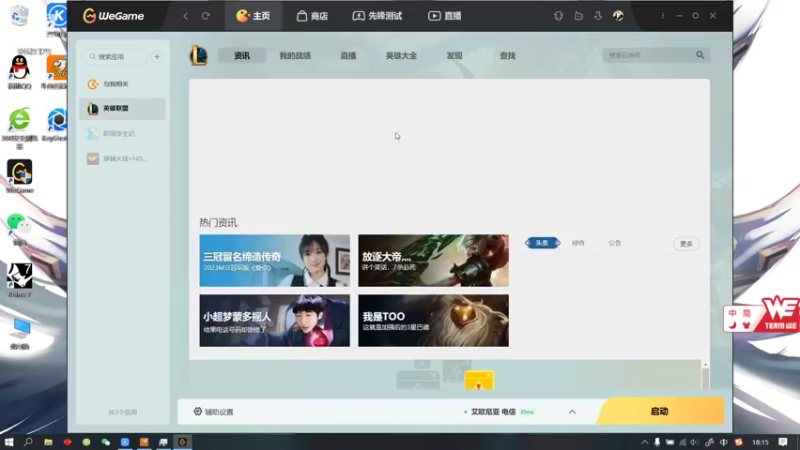
Task: Switch to the 英雄大全 tab
Action: point(401,56)
